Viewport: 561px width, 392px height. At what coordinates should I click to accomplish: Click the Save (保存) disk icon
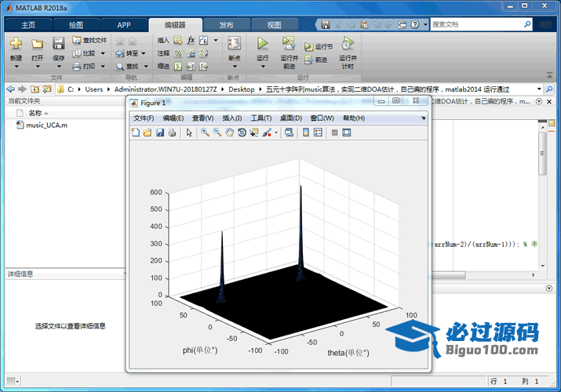[58, 44]
